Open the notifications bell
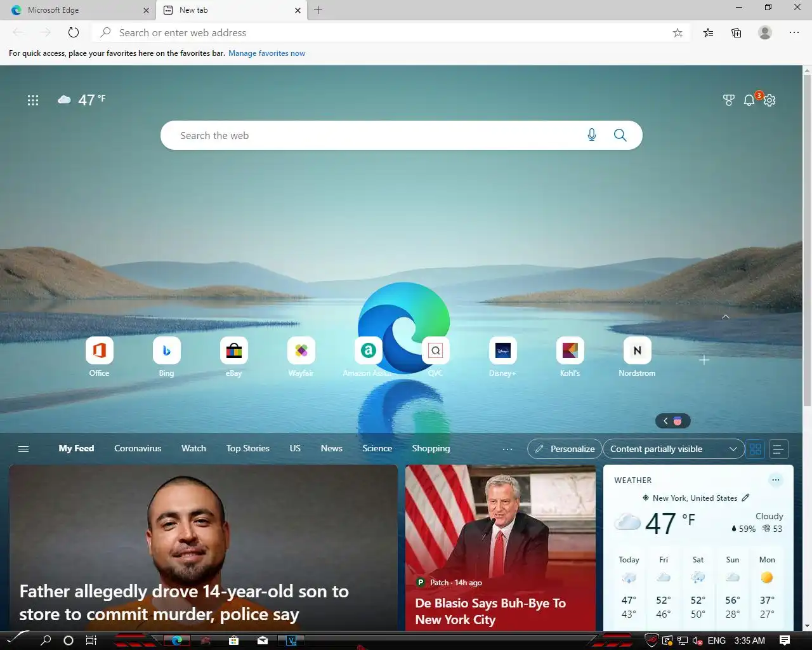Image resolution: width=812 pixels, height=650 pixels. (749, 100)
